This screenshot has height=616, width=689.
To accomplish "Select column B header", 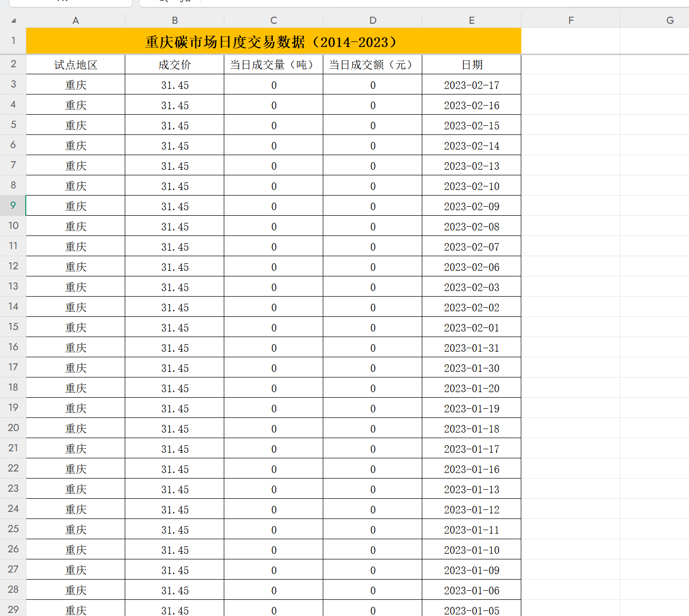I will pos(175,20).
